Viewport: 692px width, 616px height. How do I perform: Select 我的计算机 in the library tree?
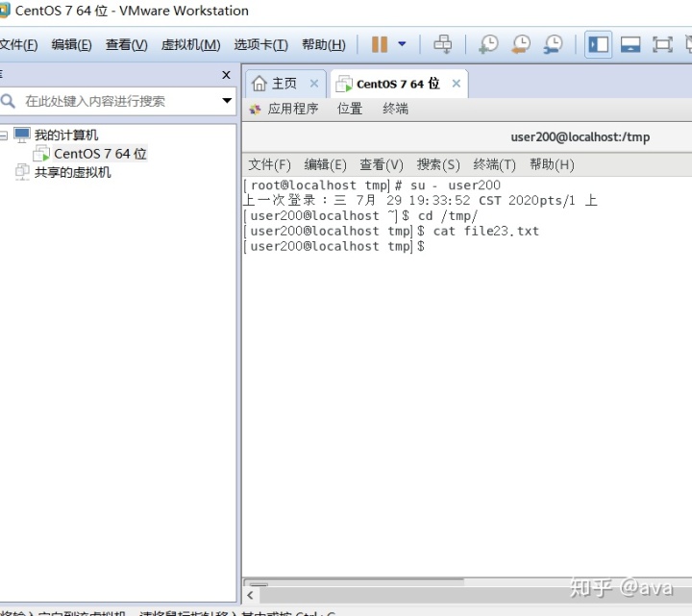click(x=66, y=136)
